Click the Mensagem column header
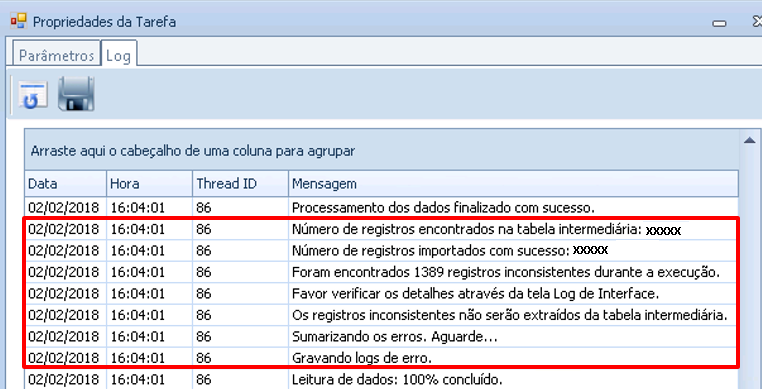Screen dimensions: 762x389 point(513,184)
